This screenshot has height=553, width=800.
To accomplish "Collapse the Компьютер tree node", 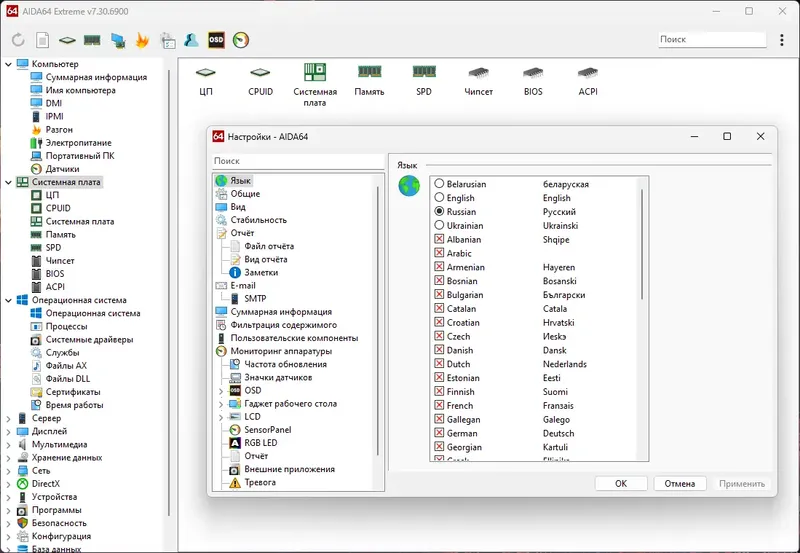I will (x=8, y=64).
